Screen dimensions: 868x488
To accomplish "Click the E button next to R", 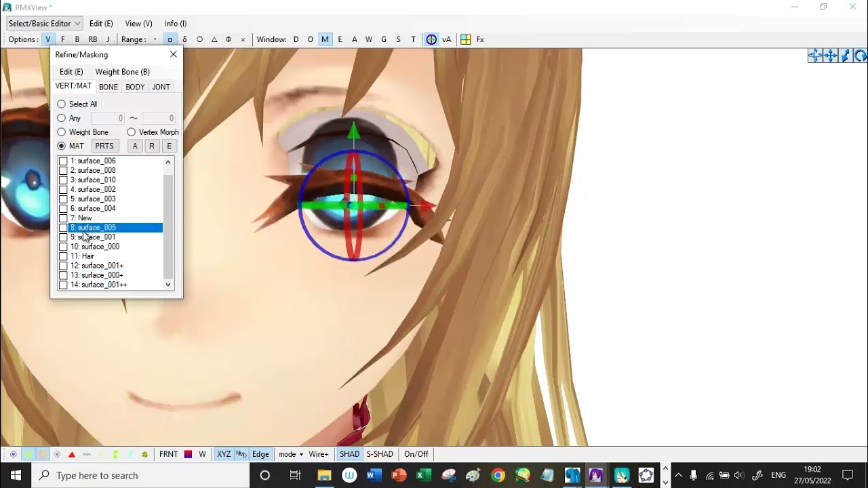I will 169,146.
